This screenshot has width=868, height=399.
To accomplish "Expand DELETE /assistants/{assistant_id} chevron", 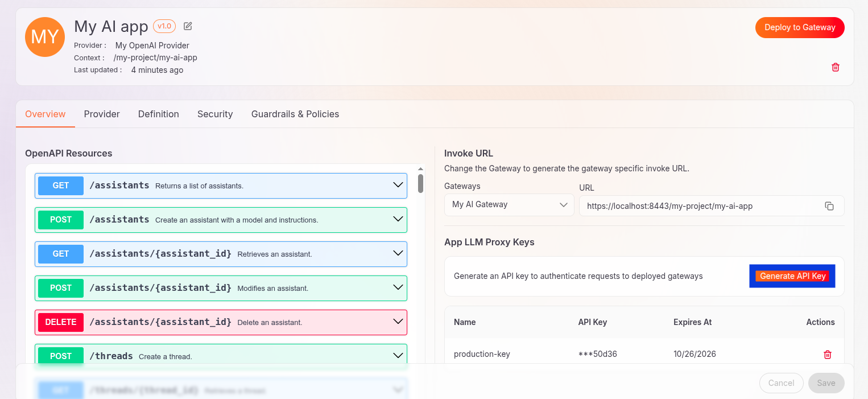I will [398, 322].
